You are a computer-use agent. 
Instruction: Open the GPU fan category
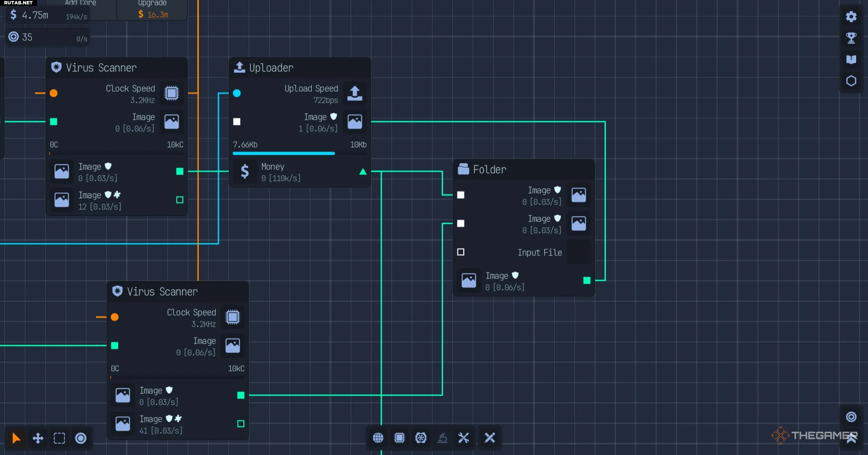click(421, 438)
